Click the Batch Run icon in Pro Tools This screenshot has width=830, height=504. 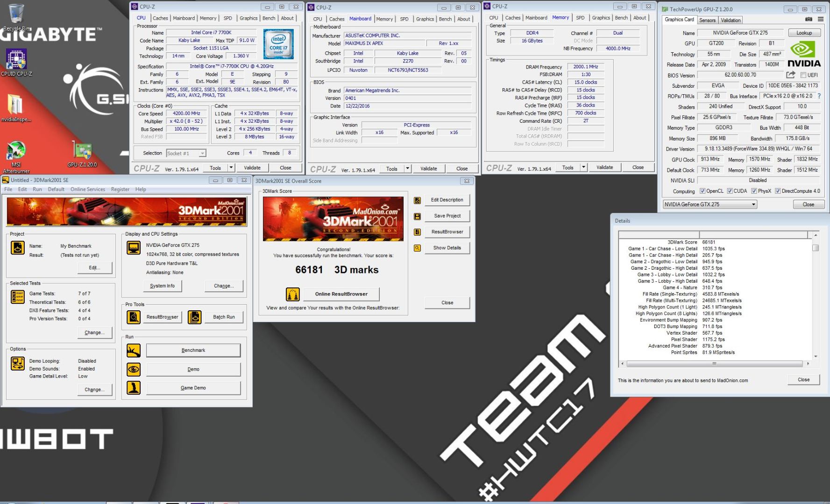pos(194,317)
